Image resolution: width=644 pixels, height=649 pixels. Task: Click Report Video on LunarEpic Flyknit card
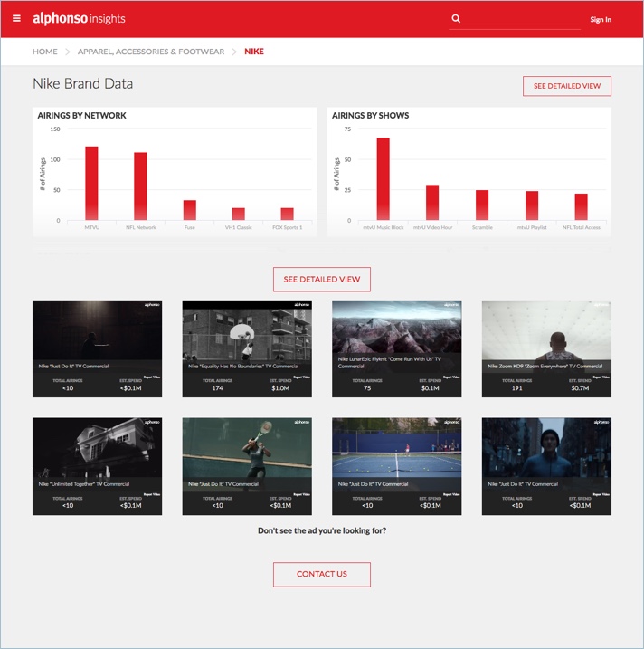pyautogui.click(x=451, y=377)
